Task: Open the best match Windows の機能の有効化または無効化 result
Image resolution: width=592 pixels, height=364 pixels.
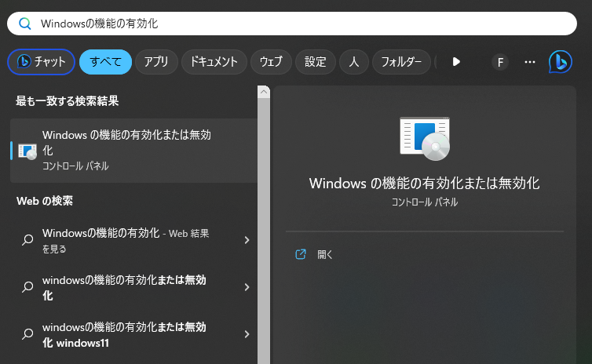Action: coord(133,151)
